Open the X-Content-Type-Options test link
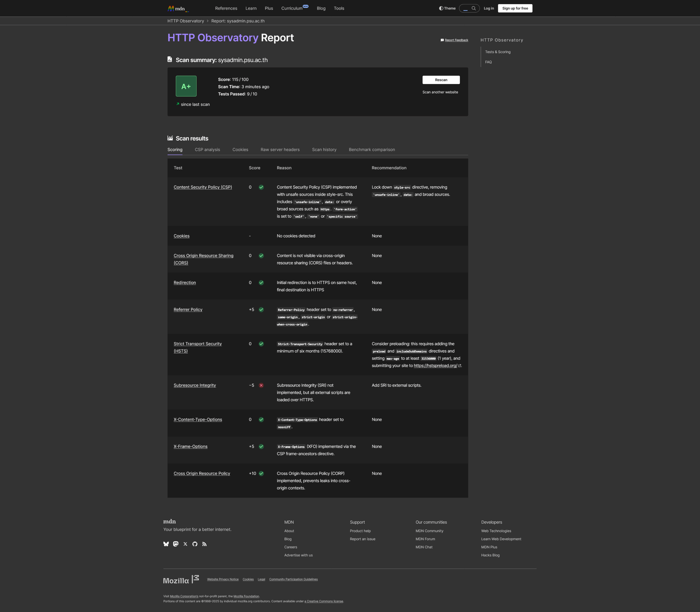The image size is (700, 612). 198,420
